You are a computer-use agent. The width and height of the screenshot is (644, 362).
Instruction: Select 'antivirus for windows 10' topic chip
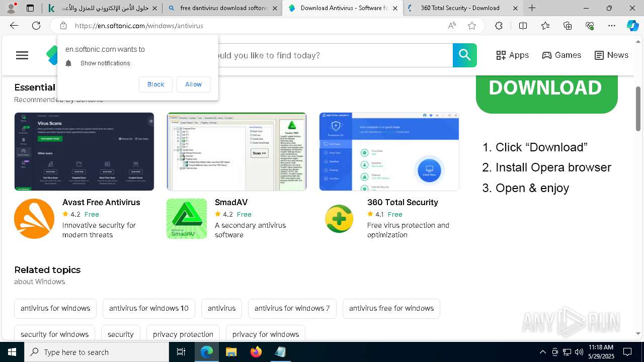pos(149,308)
